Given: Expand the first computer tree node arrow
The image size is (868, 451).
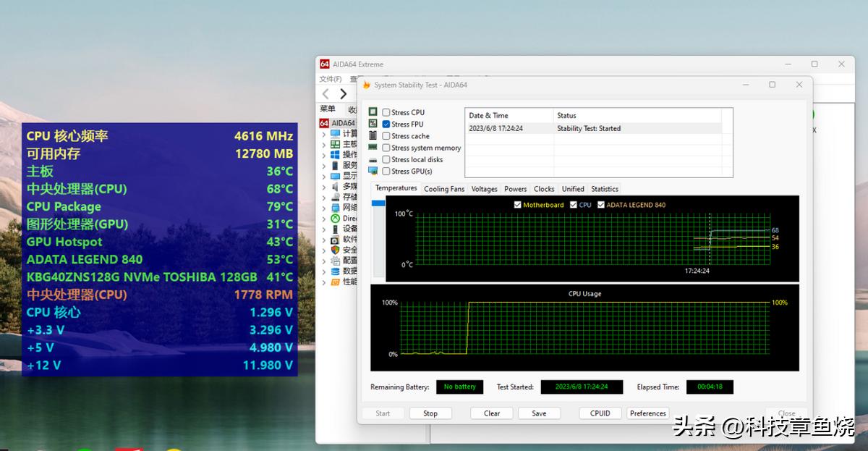Looking at the screenshot, I should point(324,134).
